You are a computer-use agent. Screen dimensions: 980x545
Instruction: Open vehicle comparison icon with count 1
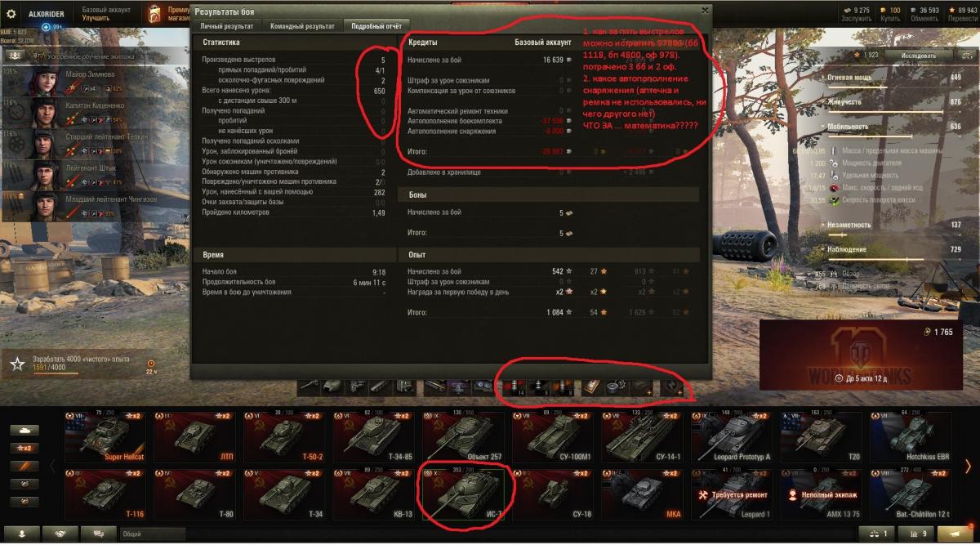(x=878, y=534)
